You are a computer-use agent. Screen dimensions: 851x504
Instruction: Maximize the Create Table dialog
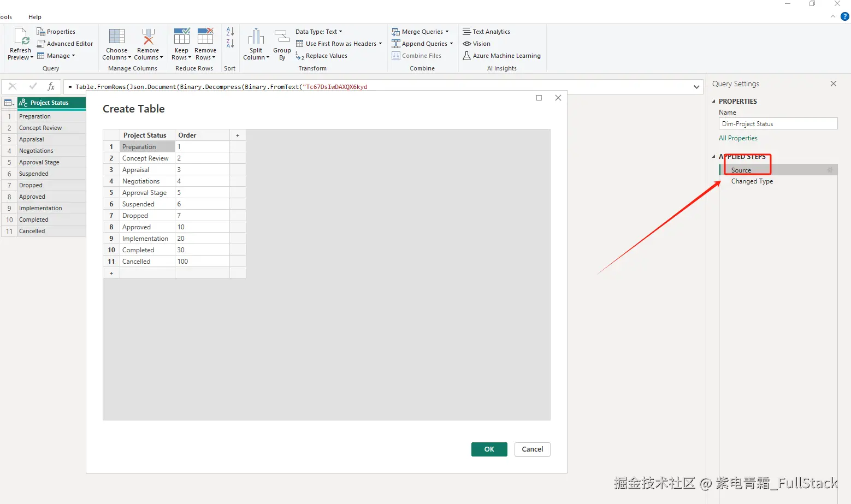(x=539, y=98)
